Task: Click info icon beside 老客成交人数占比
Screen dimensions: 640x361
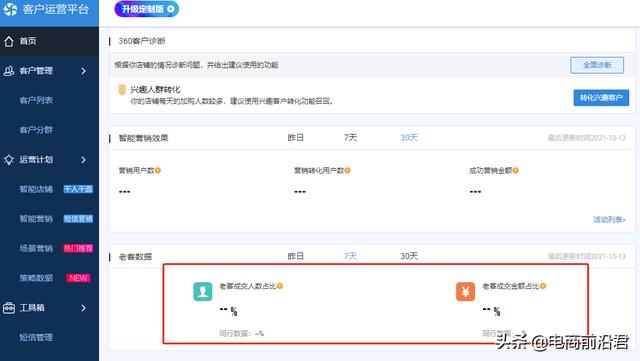Action: coord(280,286)
